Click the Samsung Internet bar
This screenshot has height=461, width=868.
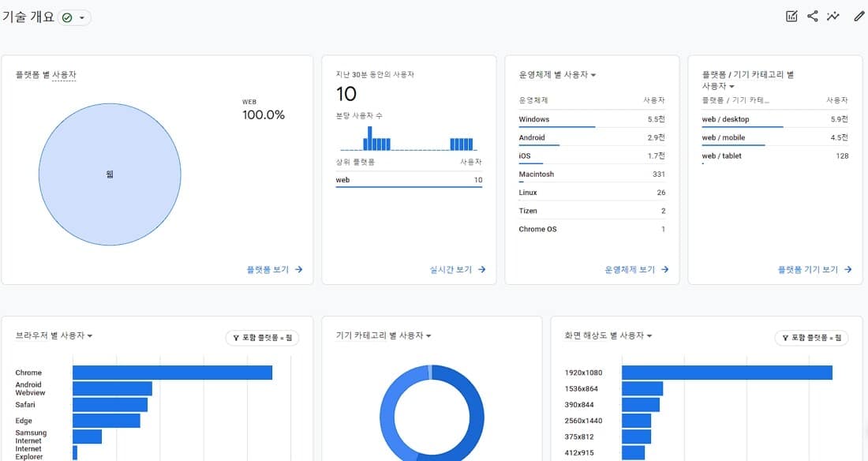point(87,437)
